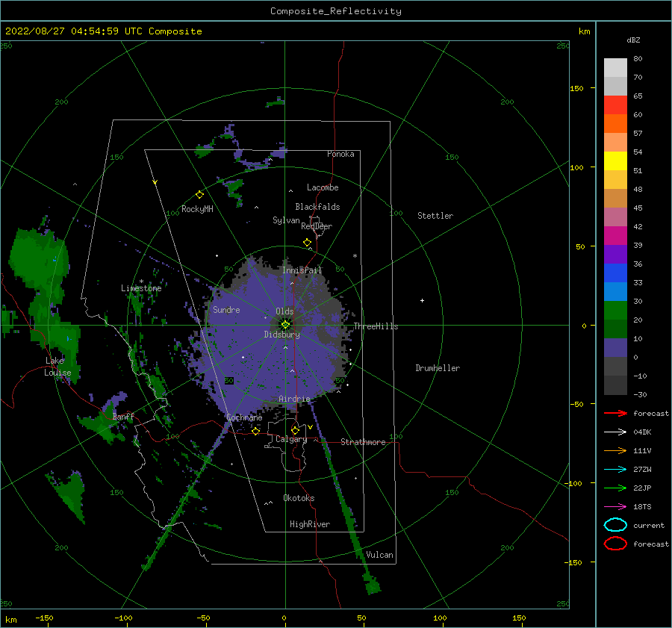Click the white 04DK arrow in legend
This screenshot has height=628, width=672.
coord(615,432)
